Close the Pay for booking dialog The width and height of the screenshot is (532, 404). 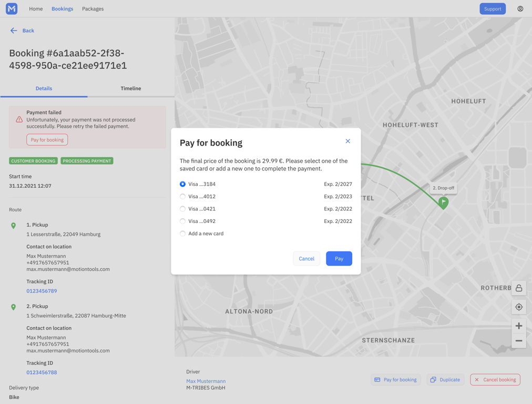coord(348,141)
